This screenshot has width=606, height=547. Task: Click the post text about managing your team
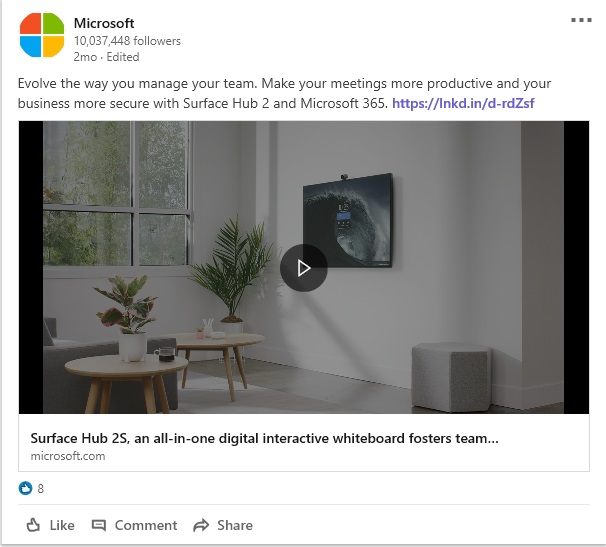(x=284, y=93)
